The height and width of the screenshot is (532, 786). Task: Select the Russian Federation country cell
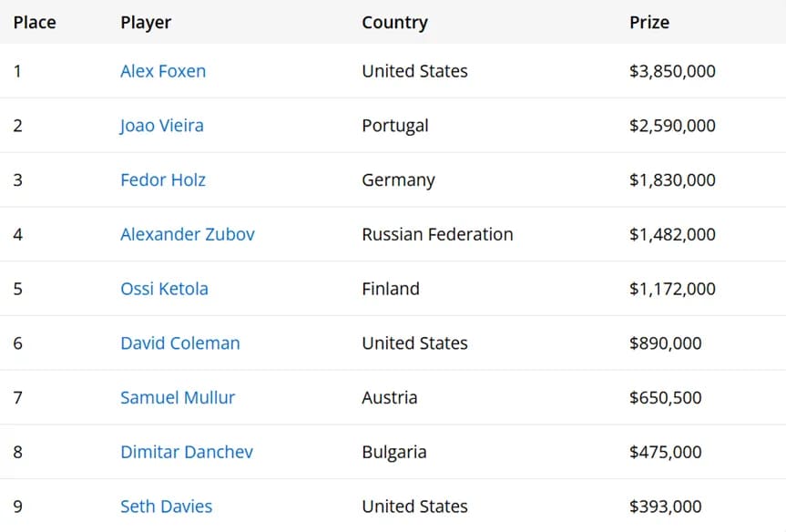tap(437, 234)
